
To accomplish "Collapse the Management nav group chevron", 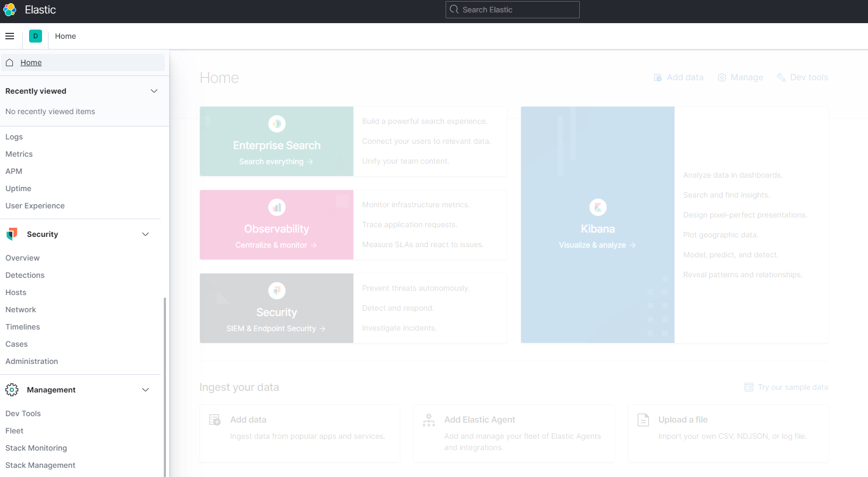I will click(145, 390).
